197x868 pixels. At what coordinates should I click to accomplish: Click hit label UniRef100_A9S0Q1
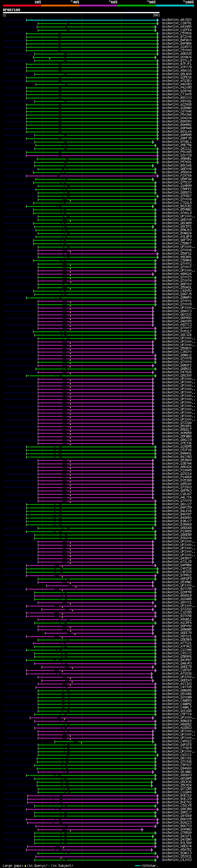(177, 101)
